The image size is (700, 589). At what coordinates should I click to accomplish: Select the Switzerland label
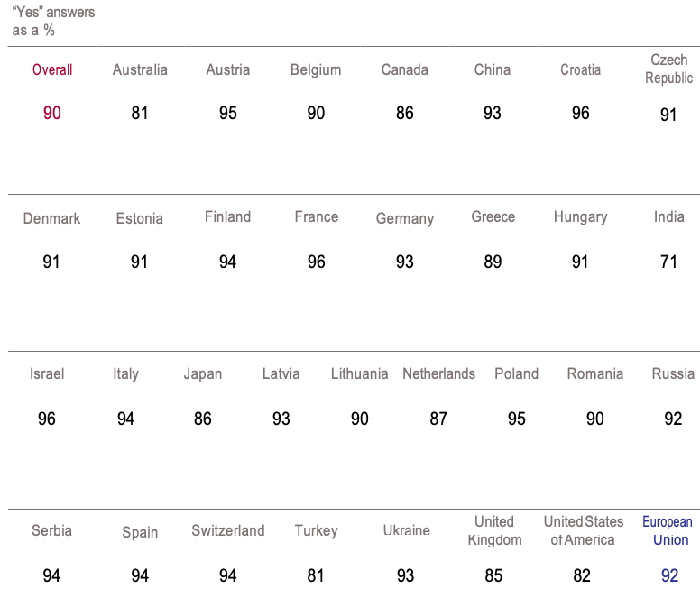[228, 530]
